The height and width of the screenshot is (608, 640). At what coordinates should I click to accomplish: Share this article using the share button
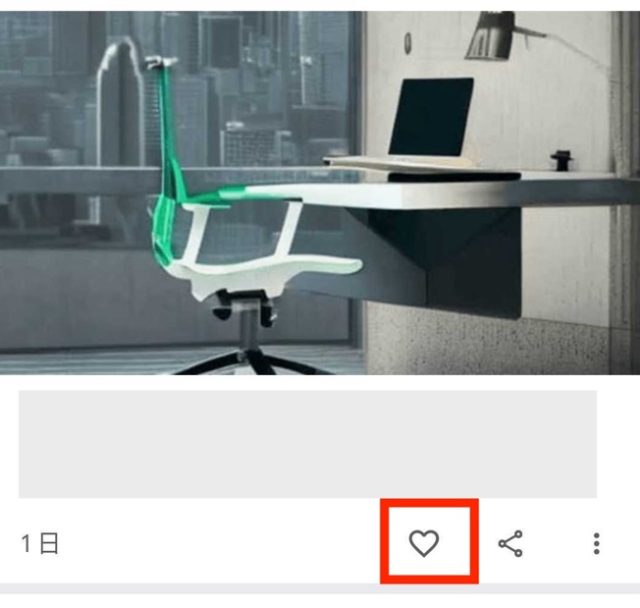pos(510,544)
